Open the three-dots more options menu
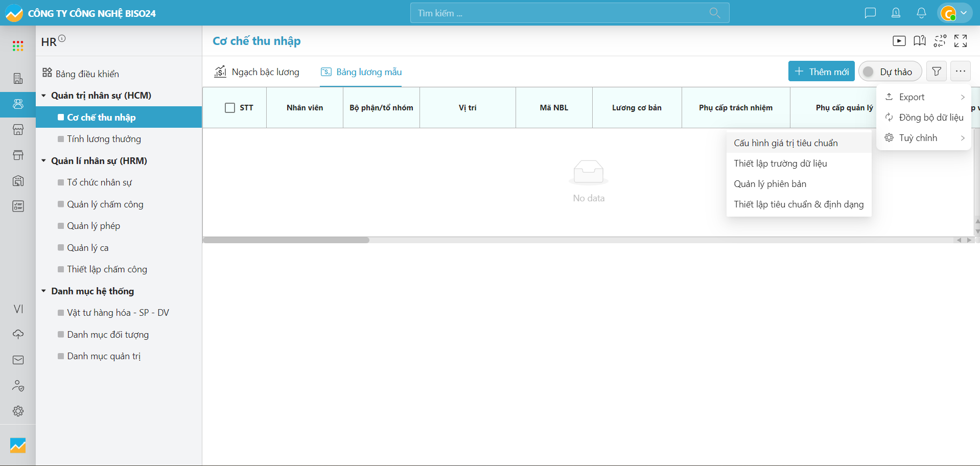The image size is (980, 466). pos(961,72)
